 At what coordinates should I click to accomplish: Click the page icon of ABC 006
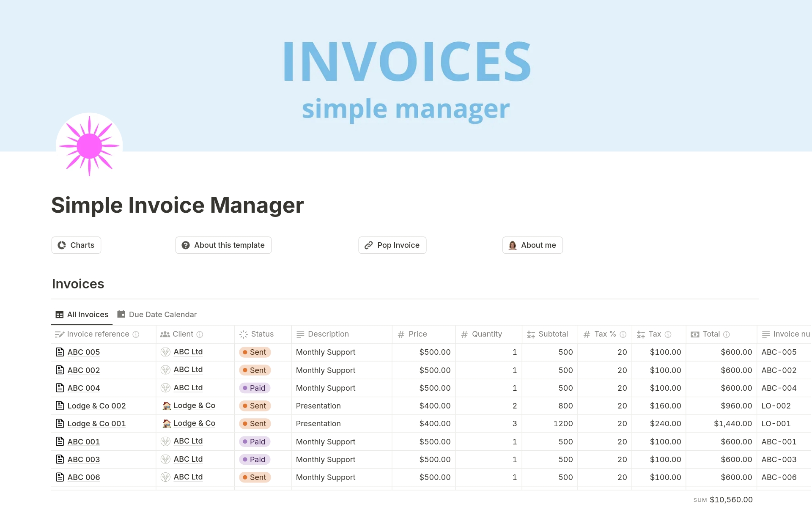(60, 477)
